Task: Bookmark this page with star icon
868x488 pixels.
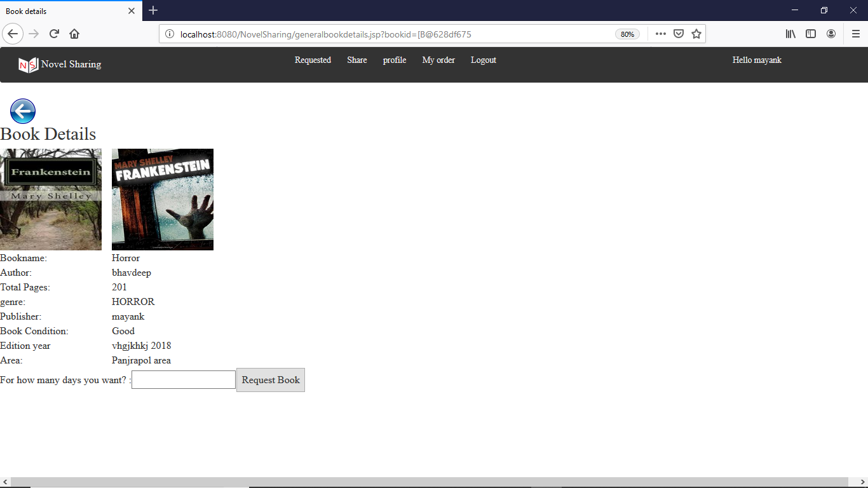Action: tap(696, 34)
